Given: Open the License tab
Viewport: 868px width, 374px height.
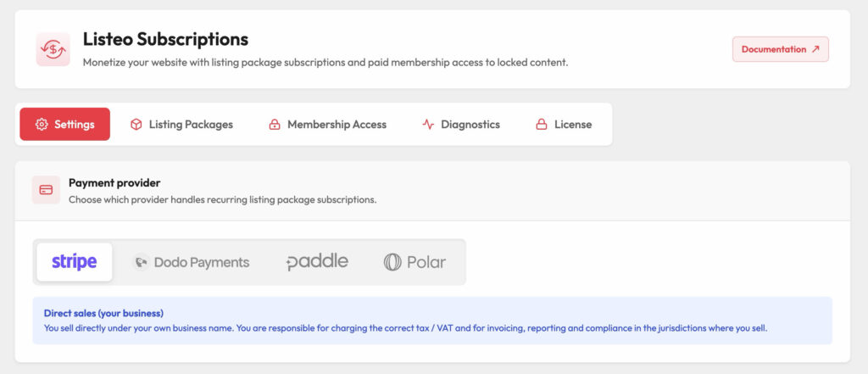Looking at the screenshot, I should (x=564, y=124).
